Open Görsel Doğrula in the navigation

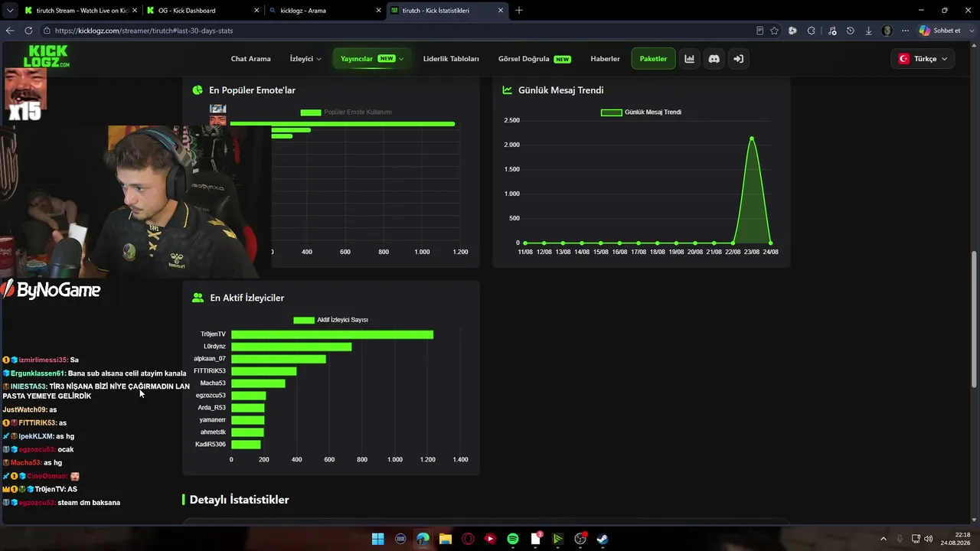[534, 59]
